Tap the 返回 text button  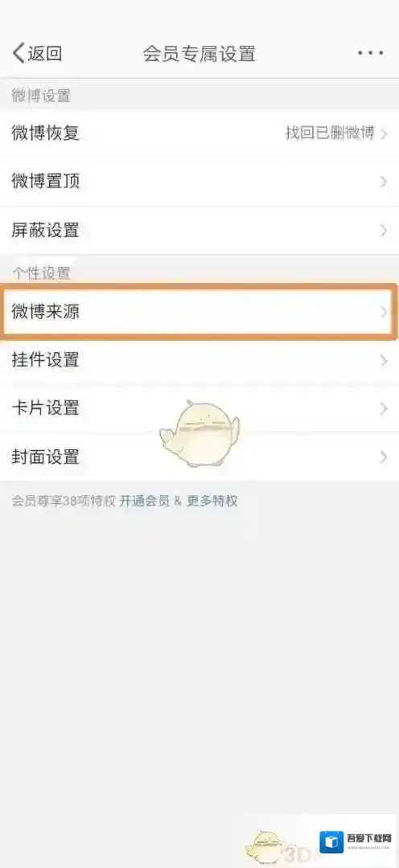[x=45, y=54]
